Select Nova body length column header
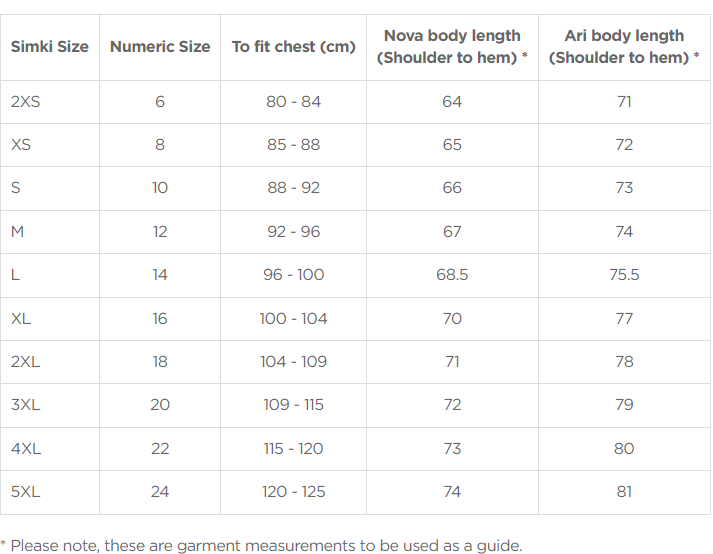Image resolution: width=713 pixels, height=554 pixels. click(452, 47)
